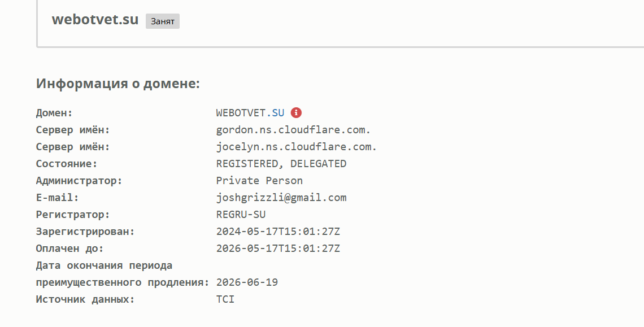Click the "Источник данных:" field label
The image size is (644, 327).
click(85, 299)
